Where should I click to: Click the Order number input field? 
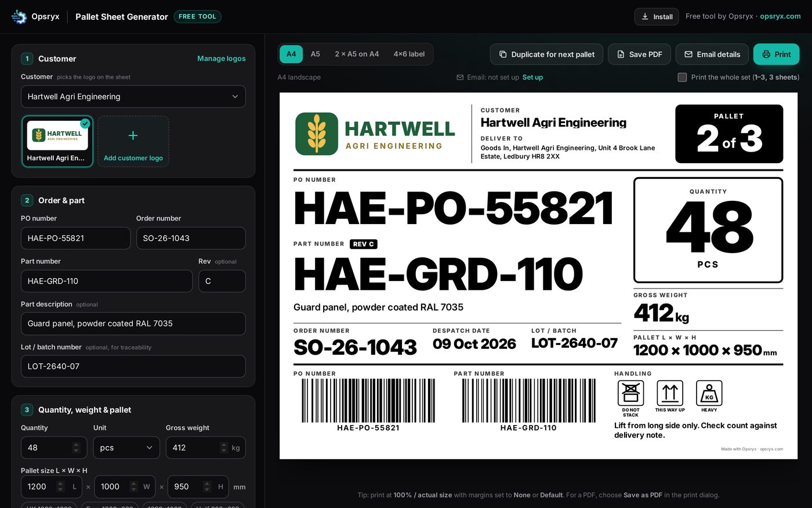click(191, 238)
